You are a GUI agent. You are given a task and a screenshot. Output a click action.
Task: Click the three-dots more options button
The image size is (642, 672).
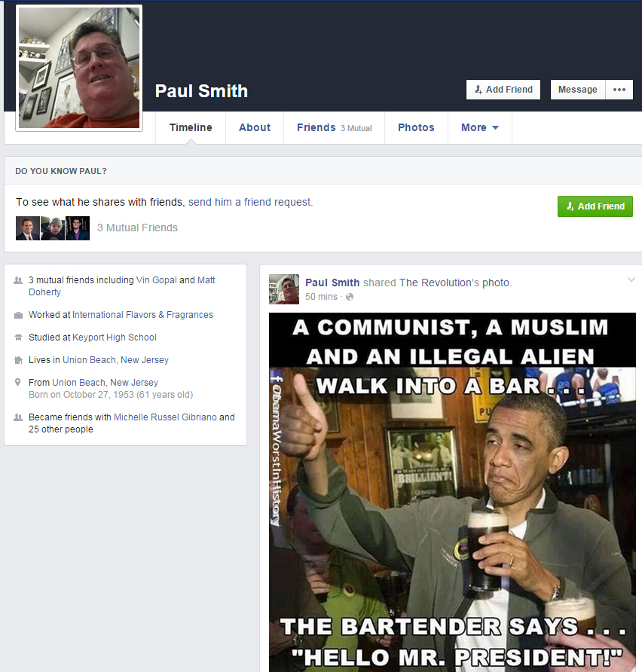pos(619,90)
